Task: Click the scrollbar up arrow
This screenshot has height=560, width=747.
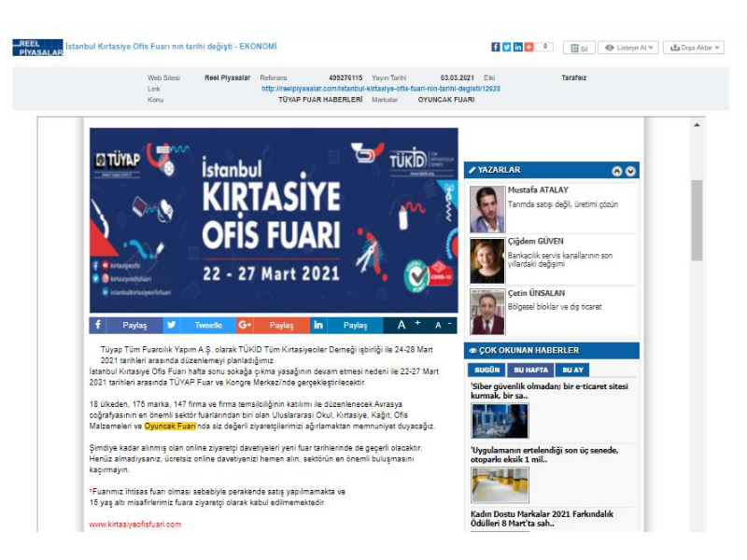Action: click(x=697, y=125)
